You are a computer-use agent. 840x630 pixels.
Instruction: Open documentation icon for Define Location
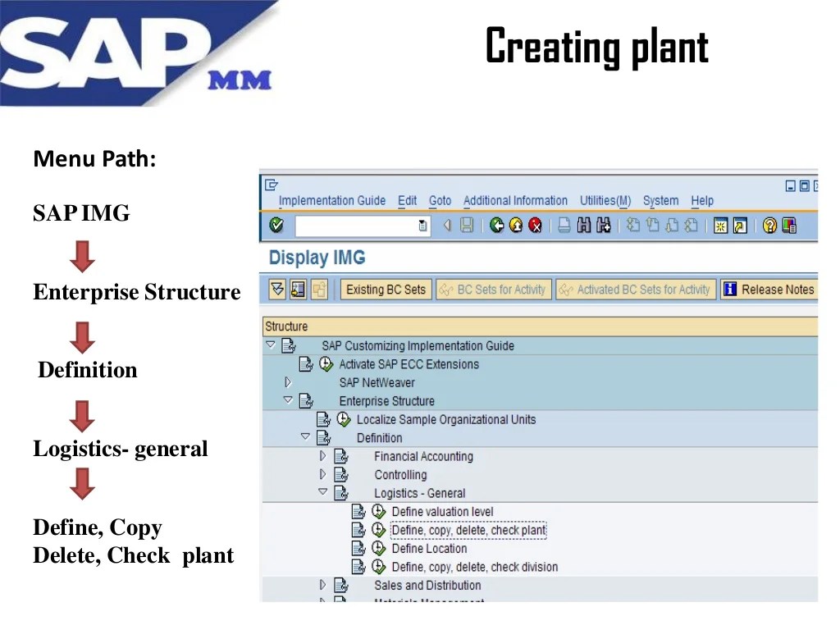pyautogui.click(x=358, y=549)
